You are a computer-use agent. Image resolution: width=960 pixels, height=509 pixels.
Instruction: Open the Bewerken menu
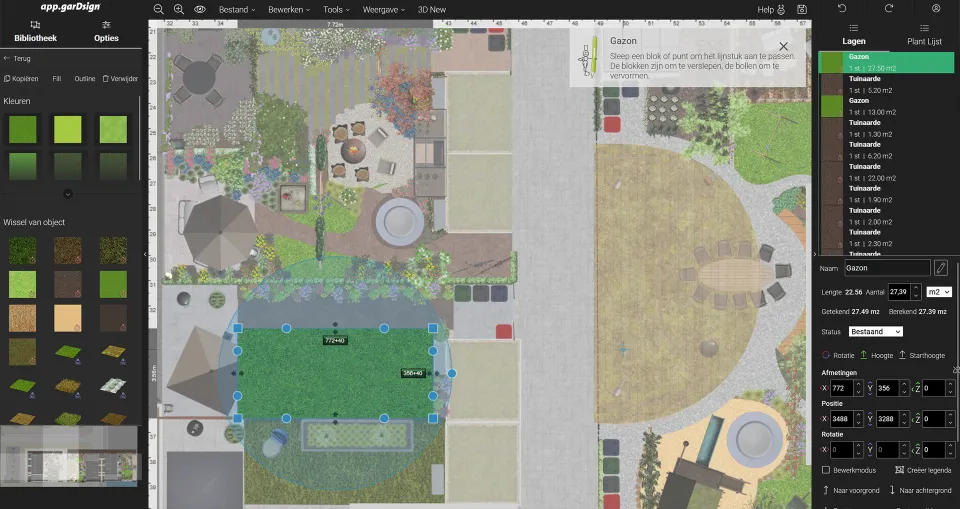(x=289, y=9)
